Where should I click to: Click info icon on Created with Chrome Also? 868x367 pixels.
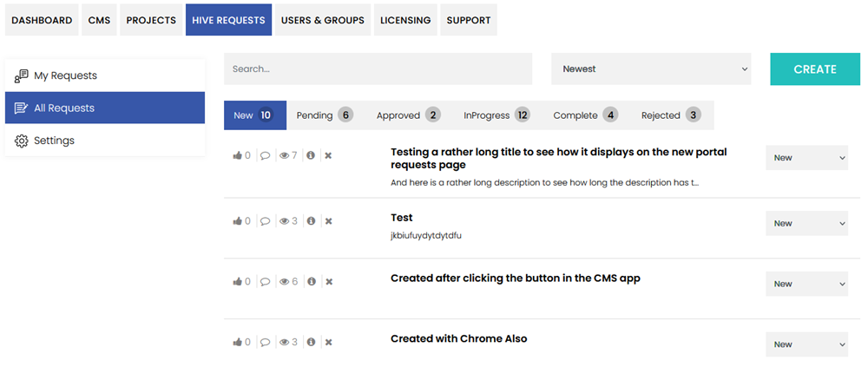pos(311,342)
